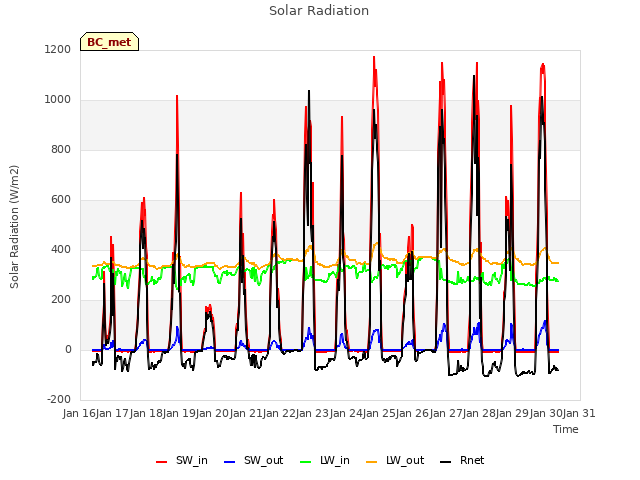This screenshot has width=640, height=480.
Task: Click the Jan 27 x-axis label
Action: click(x=446, y=413)
